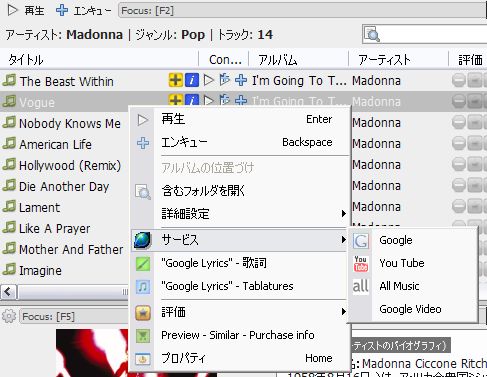
Task: Focus the search field labeled Focus: [F2]
Action: coord(302,11)
